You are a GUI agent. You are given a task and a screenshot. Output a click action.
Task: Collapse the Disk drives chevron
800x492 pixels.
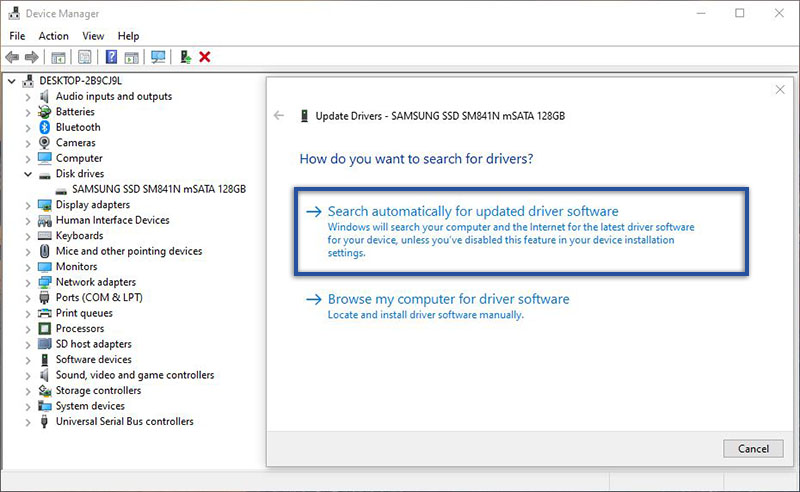[28, 174]
